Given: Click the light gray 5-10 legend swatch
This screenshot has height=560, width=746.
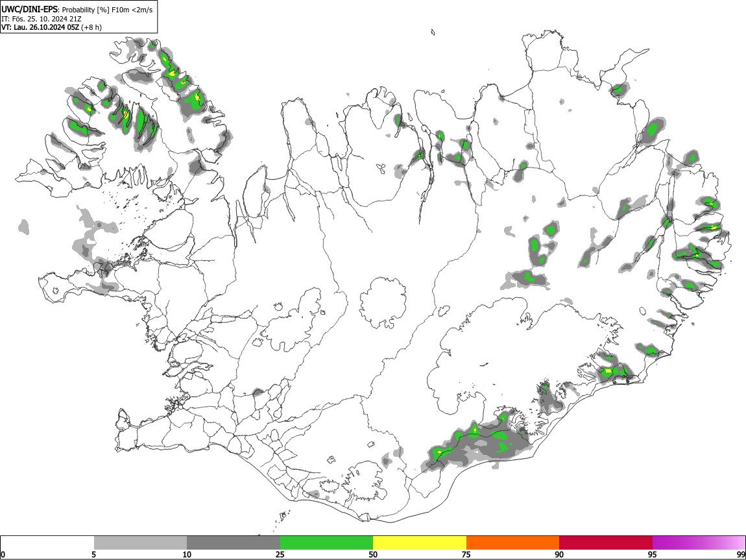Looking at the screenshot, I should (x=140, y=543).
